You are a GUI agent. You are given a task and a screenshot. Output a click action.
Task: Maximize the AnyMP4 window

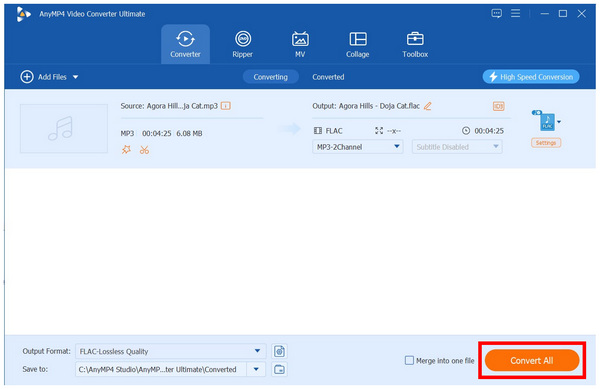click(563, 14)
